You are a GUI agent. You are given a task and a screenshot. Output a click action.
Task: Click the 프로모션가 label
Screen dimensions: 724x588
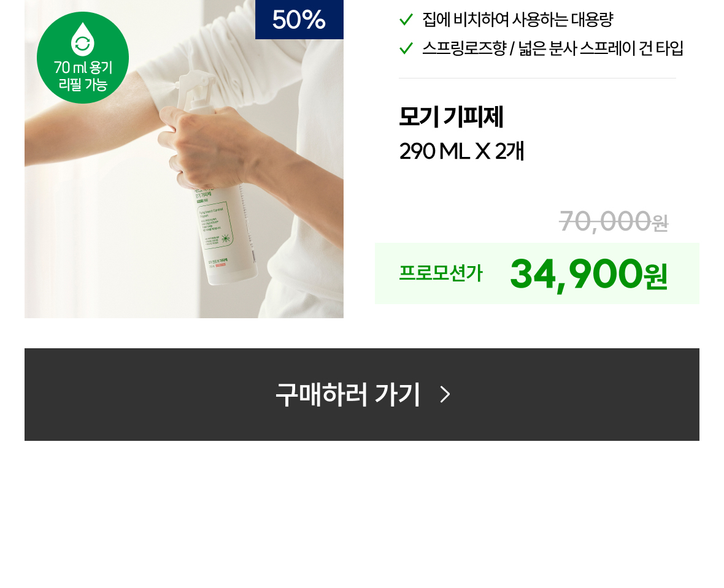(x=441, y=273)
